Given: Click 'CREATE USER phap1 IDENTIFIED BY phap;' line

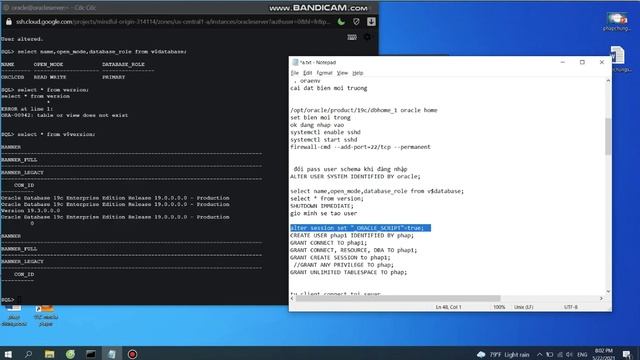Looking at the screenshot, I should click(x=352, y=236).
